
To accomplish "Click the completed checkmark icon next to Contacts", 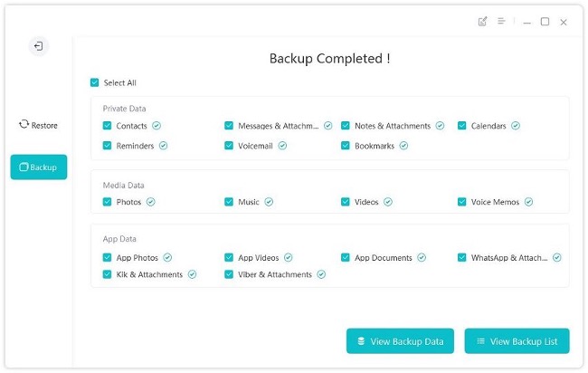I will point(156,126).
